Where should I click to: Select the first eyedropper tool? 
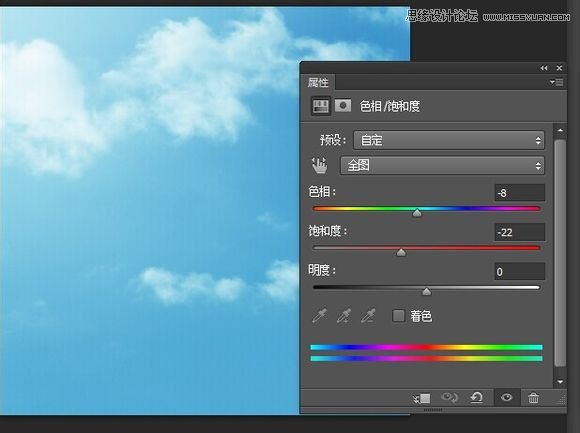pyautogui.click(x=319, y=316)
